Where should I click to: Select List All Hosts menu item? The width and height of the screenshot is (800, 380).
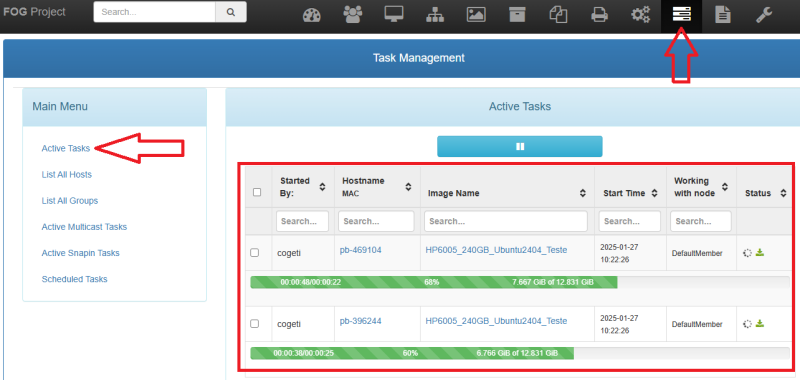tap(66, 174)
